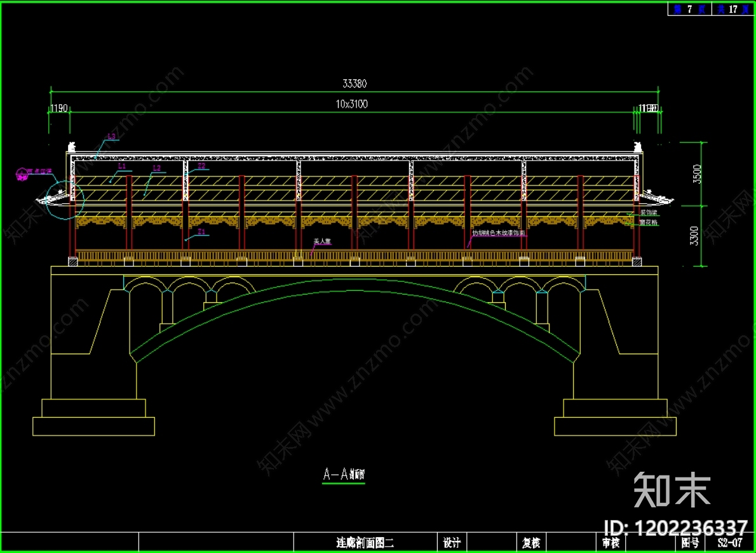Select the overall dimension text 33380
756x553 pixels.
coord(354,84)
